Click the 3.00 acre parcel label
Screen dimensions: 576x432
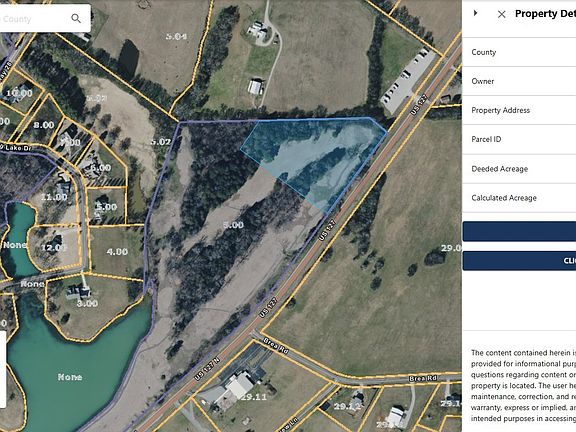pyautogui.click(x=87, y=303)
